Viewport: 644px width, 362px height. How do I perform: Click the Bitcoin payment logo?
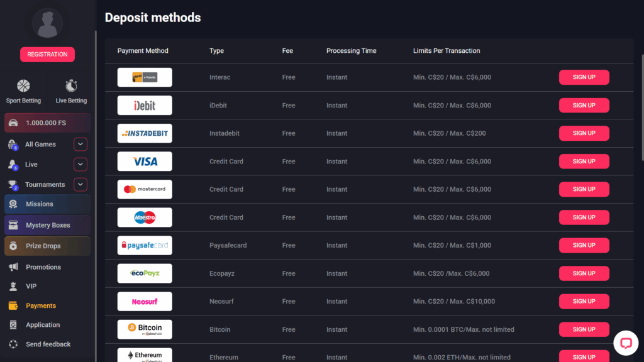pyautogui.click(x=144, y=329)
